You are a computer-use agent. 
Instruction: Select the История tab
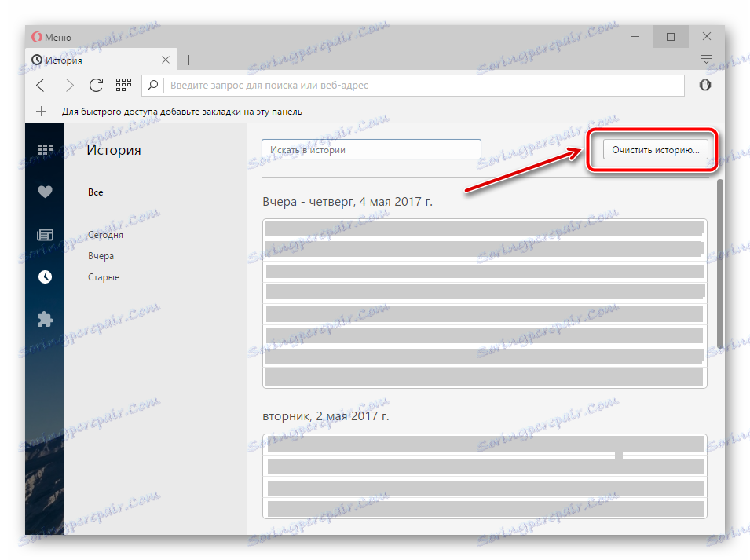(101, 60)
